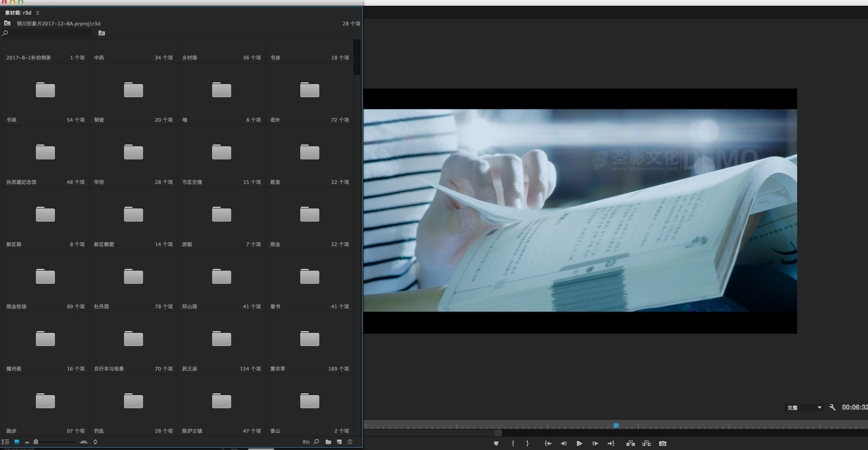
Task: Click the Lift button
Action: (630, 444)
